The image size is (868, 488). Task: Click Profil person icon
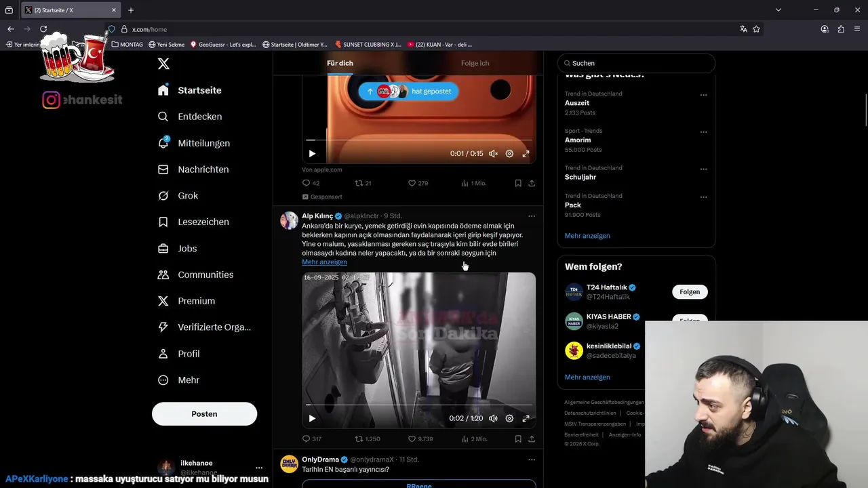pyautogui.click(x=163, y=354)
